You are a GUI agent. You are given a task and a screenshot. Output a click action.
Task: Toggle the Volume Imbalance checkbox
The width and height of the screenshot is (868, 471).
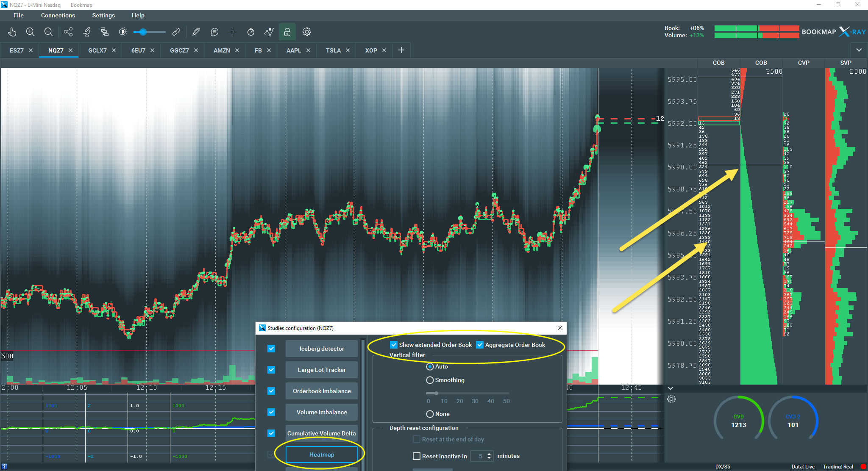pos(271,412)
